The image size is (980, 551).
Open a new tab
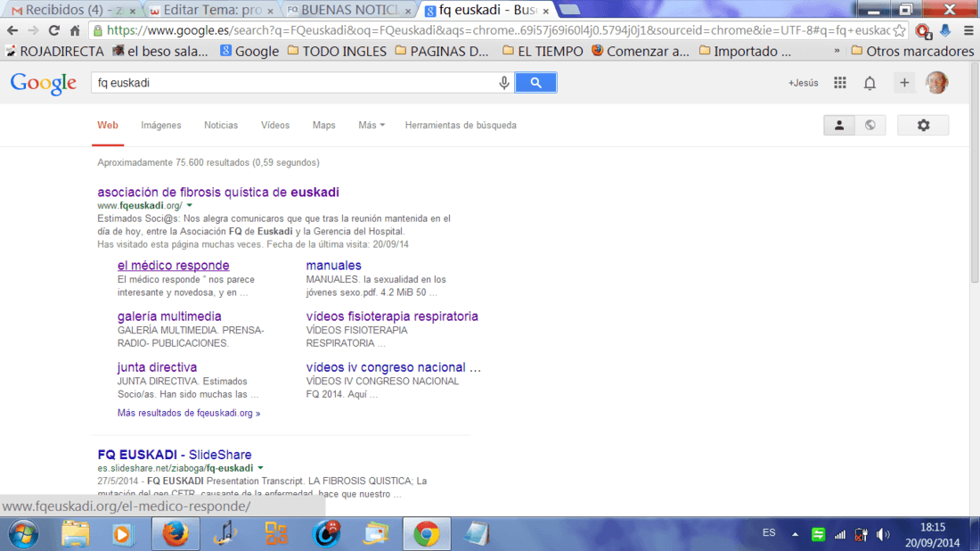click(x=569, y=10)
